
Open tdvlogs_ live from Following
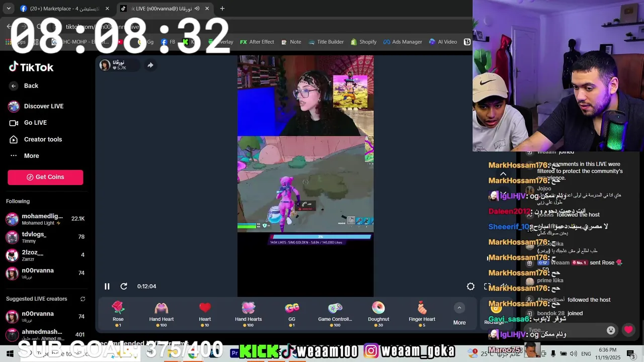45,237
